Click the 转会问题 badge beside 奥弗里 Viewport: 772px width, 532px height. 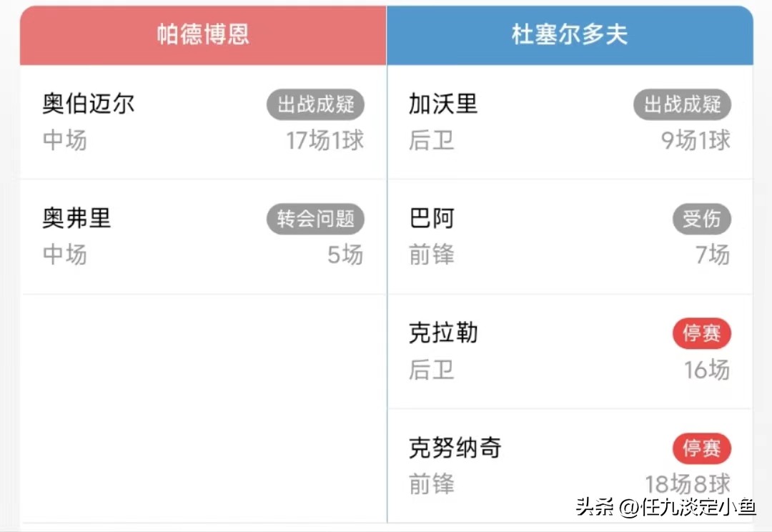tap(315, 220)
